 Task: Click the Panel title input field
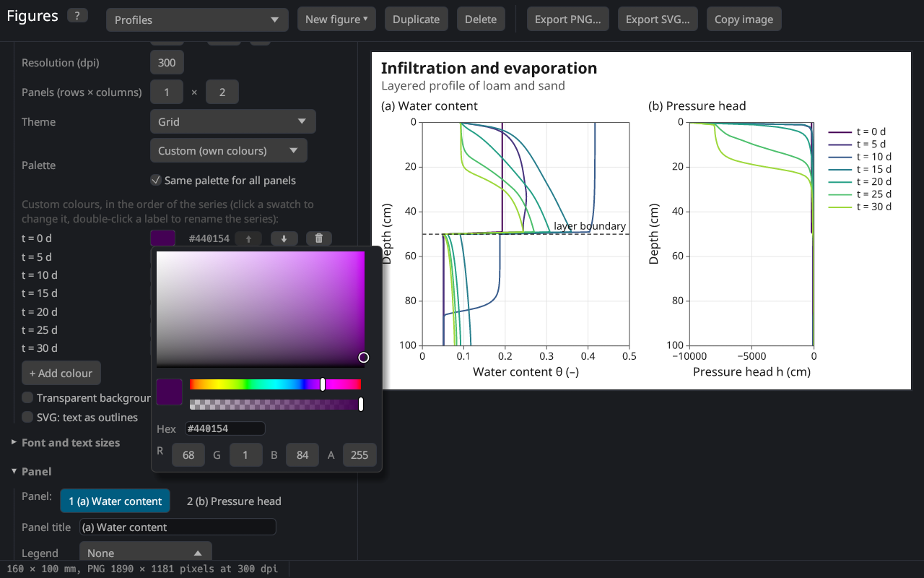click(x=178, y=527)
